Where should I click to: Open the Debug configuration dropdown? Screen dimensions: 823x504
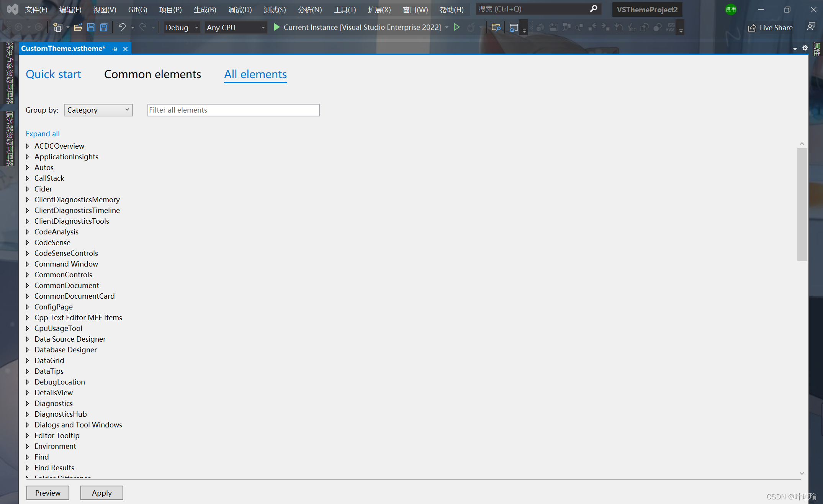(x=182, y=28)
